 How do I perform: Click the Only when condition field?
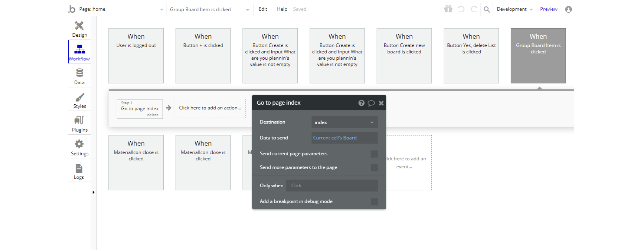tap(332, 186)
